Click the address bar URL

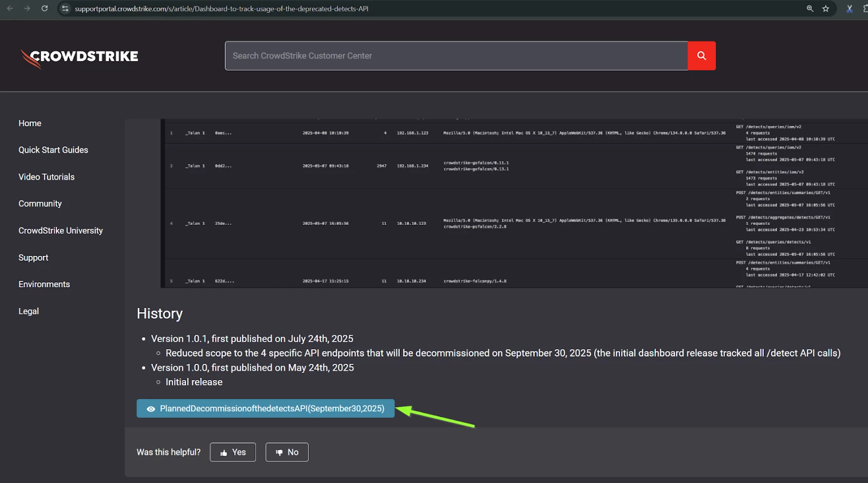221,9
